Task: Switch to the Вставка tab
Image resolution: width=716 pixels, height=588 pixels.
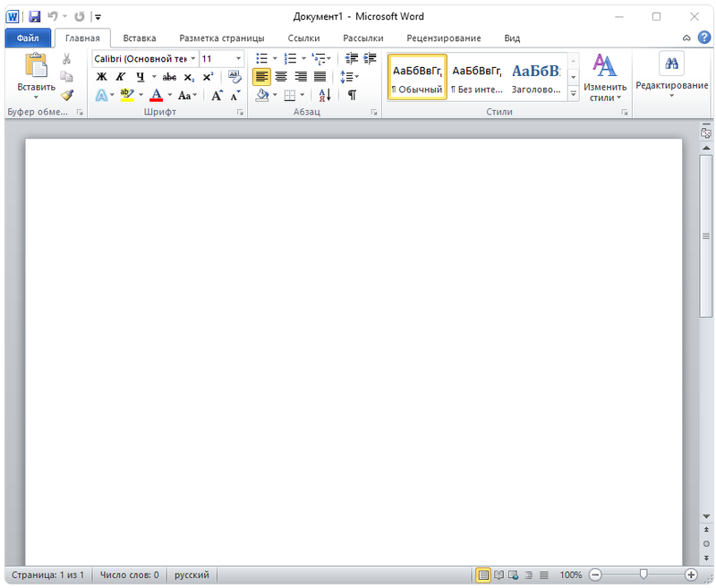Action: point(140,38)
